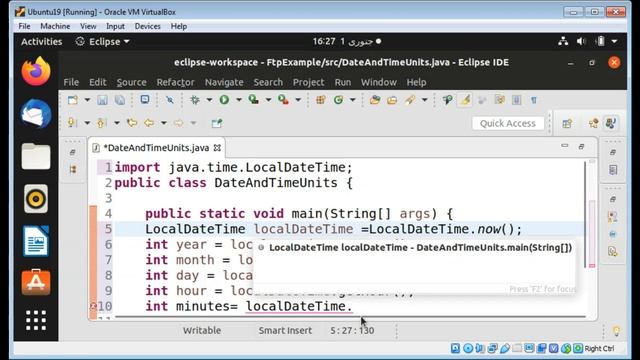The image size is (640, 360).
Task: Minimize the editor area pane
Action: pyautogui.click(x=564, y=146)
